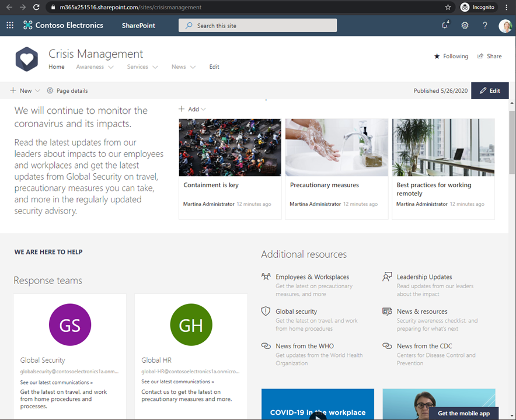Click the Search this site box
This screenshot has height=420, width=516.
tap(257, 26)
